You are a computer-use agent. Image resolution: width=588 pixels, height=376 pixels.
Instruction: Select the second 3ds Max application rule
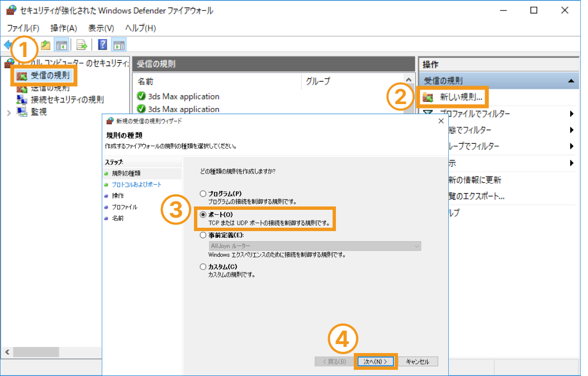point(184,109)
